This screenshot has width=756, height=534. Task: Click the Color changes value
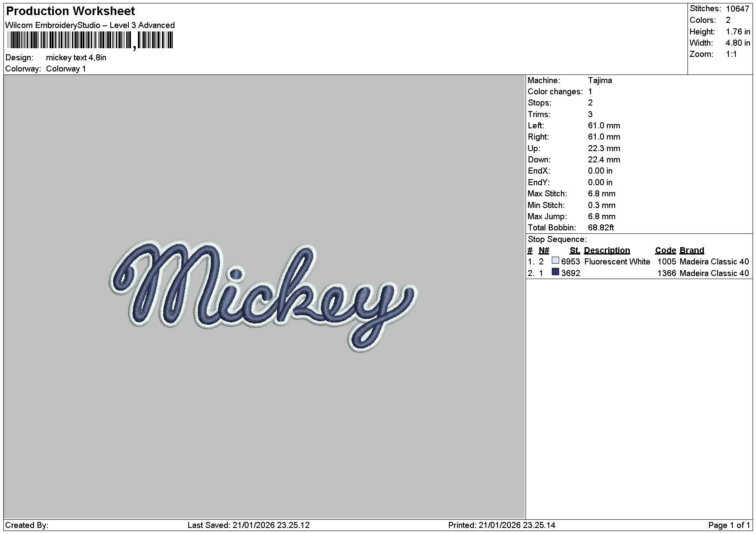pyautogui.click(x=590, y=91)
